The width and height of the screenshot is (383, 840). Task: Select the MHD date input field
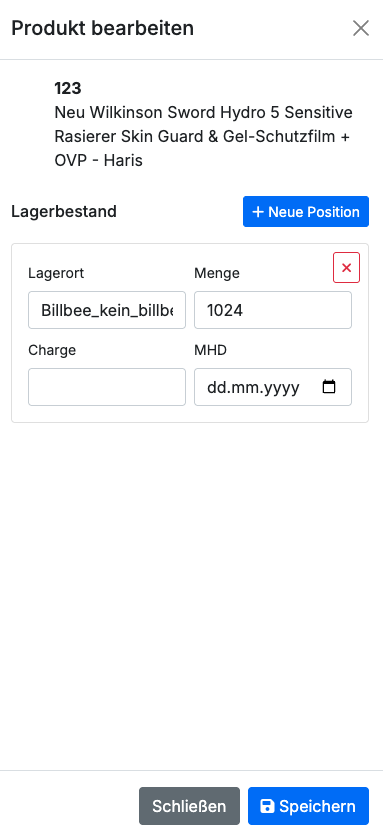click(273, 387)
